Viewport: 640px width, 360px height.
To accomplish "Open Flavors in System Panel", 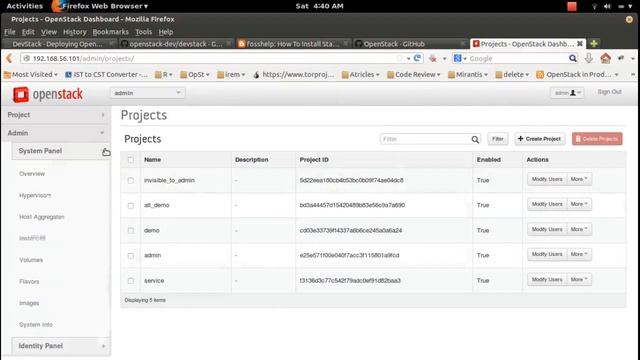I will [29, 282].
